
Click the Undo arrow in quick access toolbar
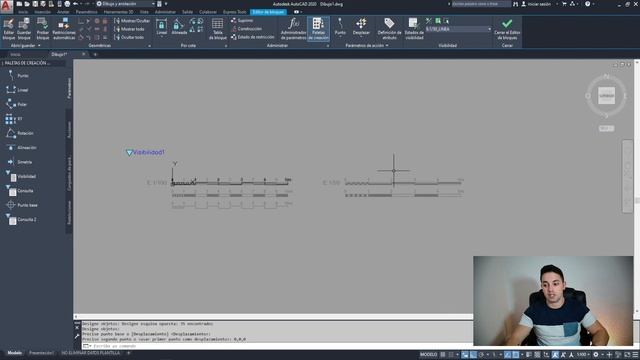point(76,4)
